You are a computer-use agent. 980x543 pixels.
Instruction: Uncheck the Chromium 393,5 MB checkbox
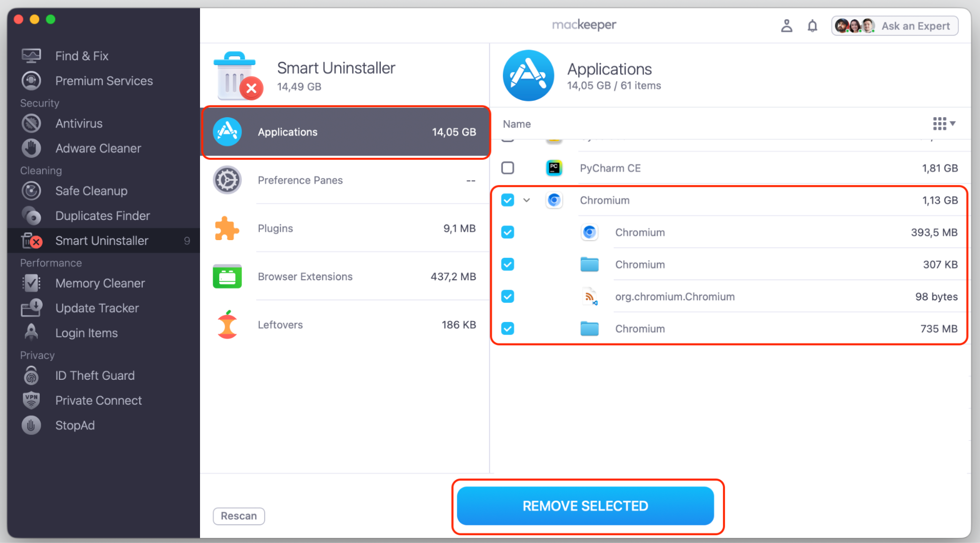(507, 232)
